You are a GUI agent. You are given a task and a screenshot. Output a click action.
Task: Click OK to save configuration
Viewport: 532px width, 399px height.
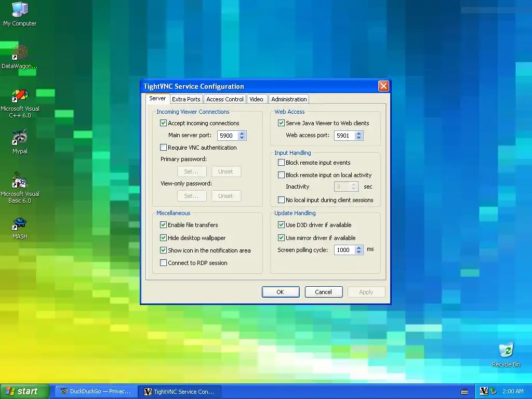[x=281, y=292]
